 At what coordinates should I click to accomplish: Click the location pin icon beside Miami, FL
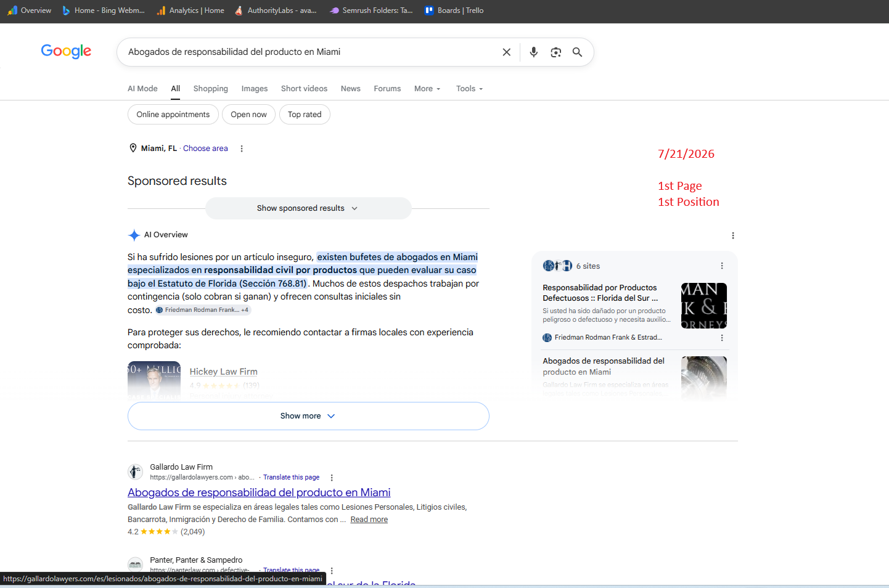pyautogui.click(x=133, y=148)
